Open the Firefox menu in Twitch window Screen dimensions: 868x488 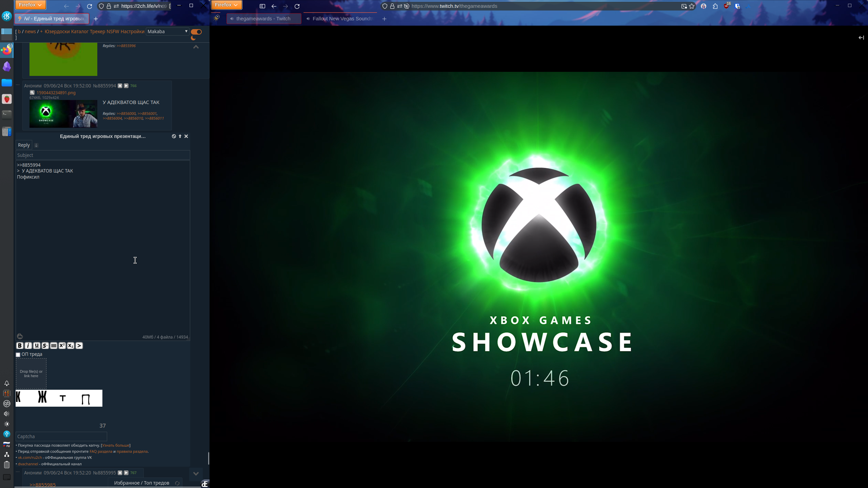click(226, 5)
